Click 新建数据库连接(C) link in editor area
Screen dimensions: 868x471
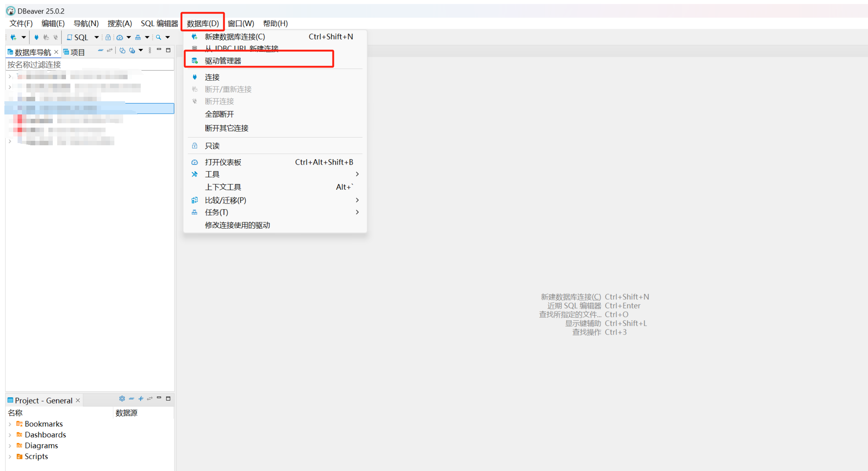(x=570, y=297)
